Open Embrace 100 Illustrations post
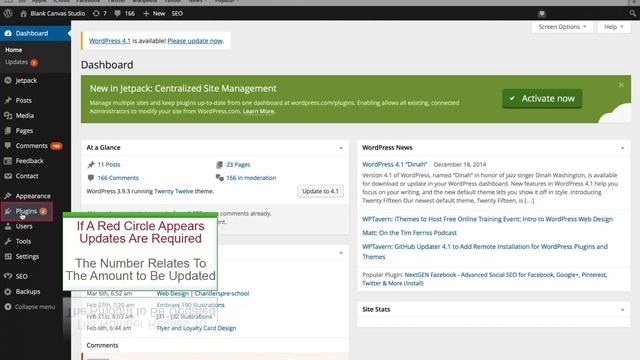Screen dimensions: 640x360 pos(191,305)
